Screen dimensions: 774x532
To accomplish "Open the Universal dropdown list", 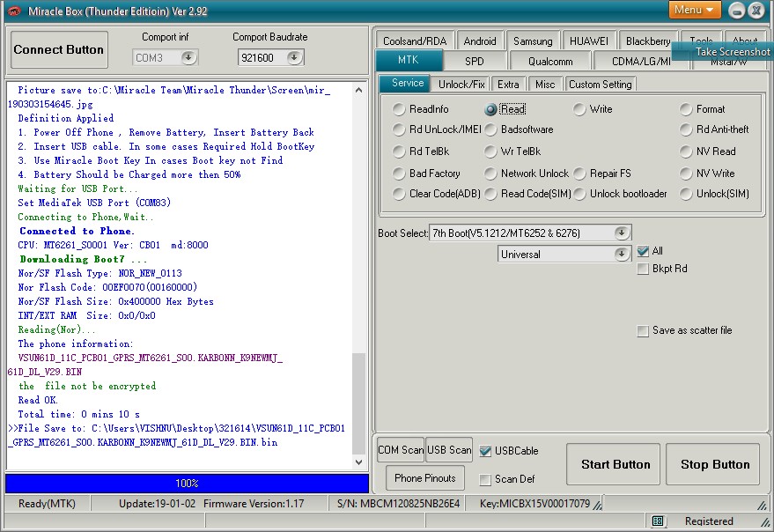I will (622, 255).
